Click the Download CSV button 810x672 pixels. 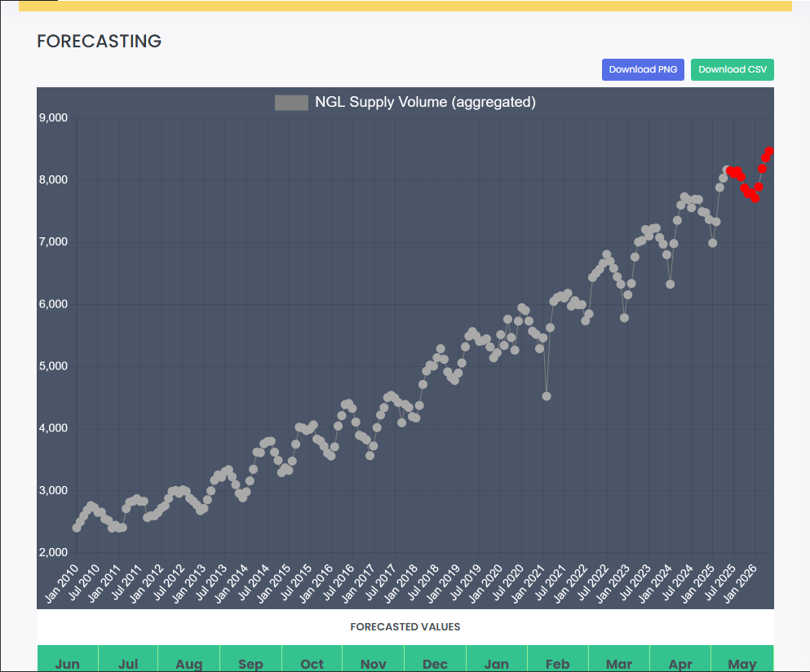[732, 69]
